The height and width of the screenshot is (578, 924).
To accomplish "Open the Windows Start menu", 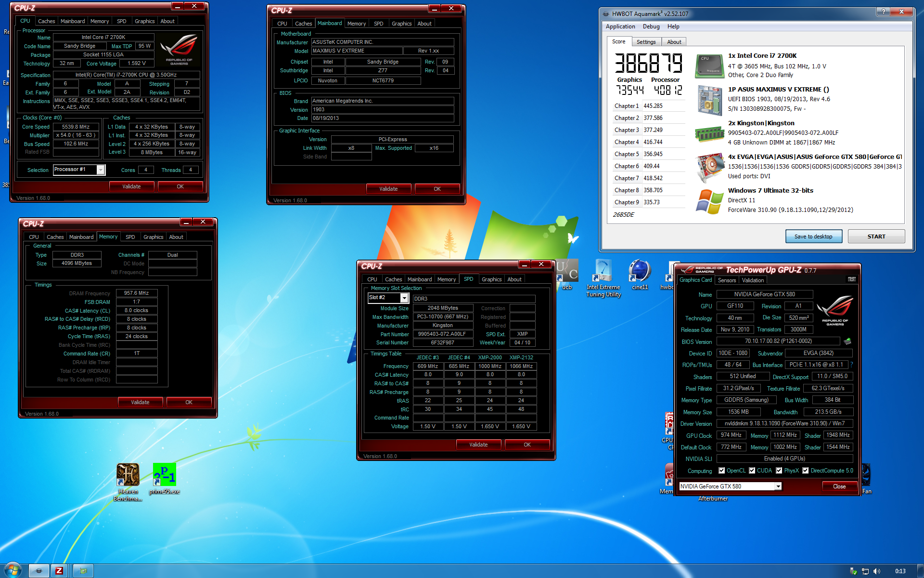I will pos(13,570).
